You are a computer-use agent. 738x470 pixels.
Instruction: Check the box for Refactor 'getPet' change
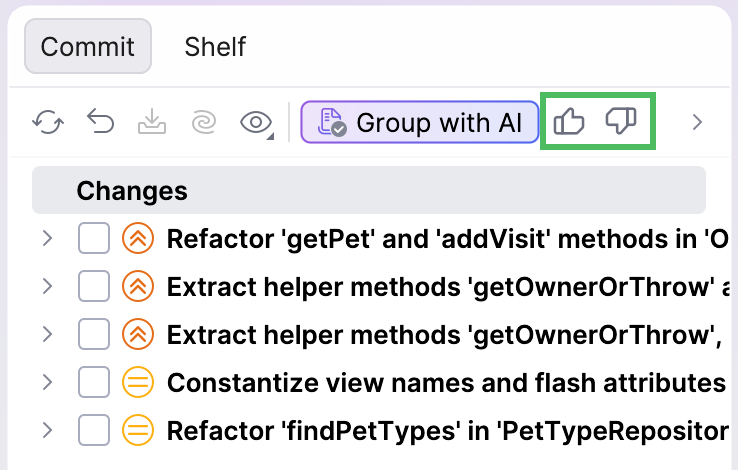pyautogui.click(x=94, y=239)
